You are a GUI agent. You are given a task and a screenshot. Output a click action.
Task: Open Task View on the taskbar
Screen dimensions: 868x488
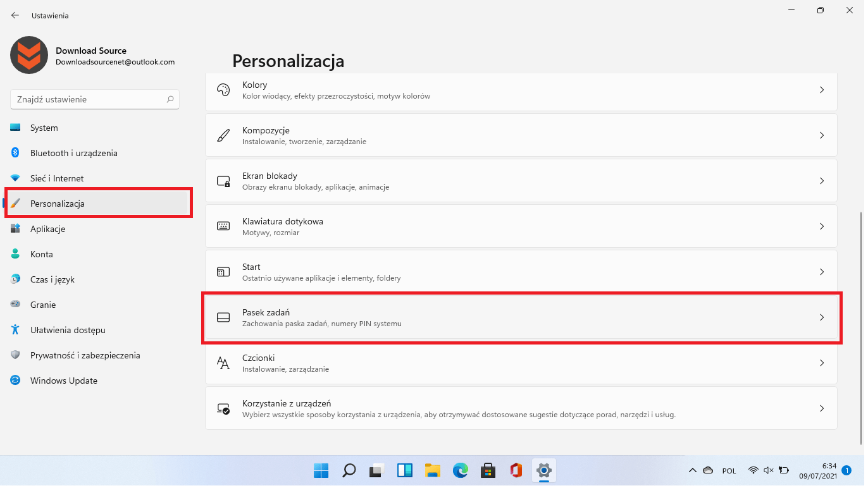tap(377, 471)
